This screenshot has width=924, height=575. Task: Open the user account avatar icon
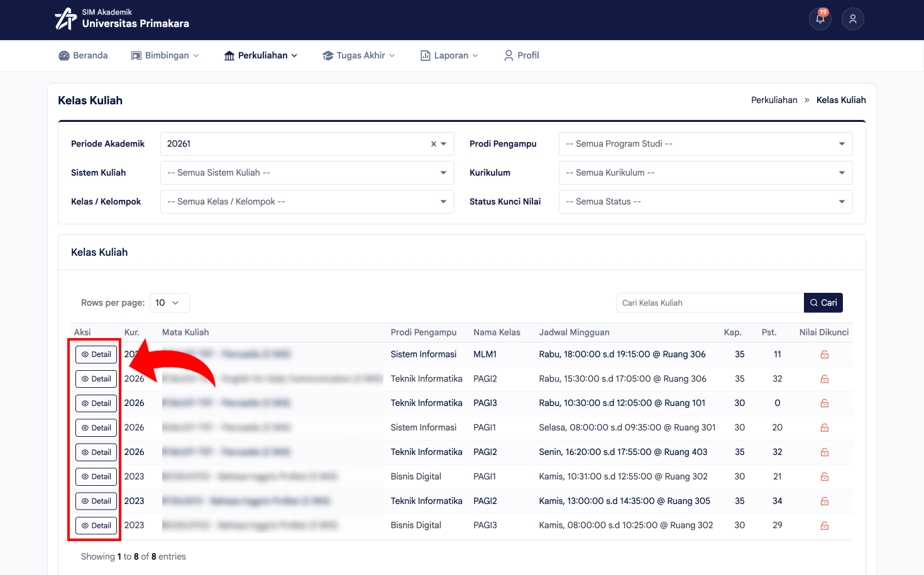pos(853,19)
